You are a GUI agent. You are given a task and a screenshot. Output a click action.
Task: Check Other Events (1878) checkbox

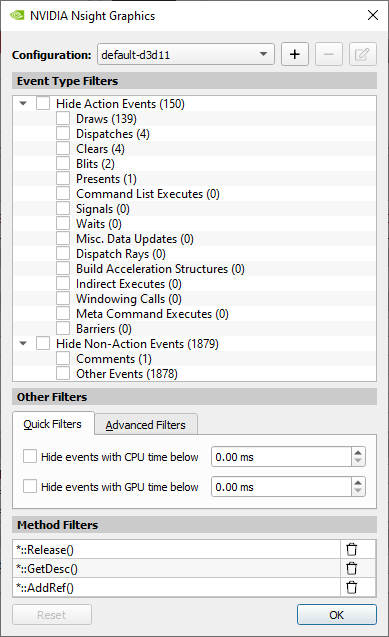63,373
